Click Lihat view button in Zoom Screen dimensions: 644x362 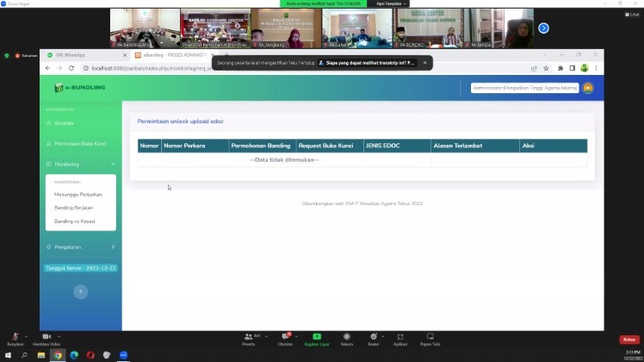(x=632, y=15)
